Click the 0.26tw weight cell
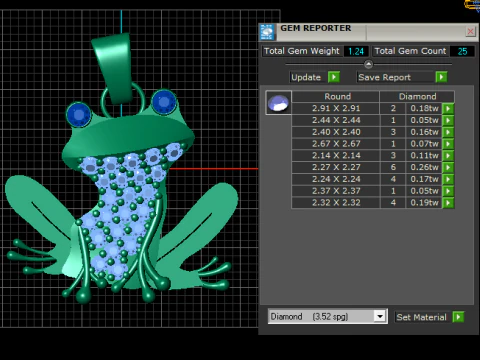Screen dimensions: 480x360 [x=424, y=167]
